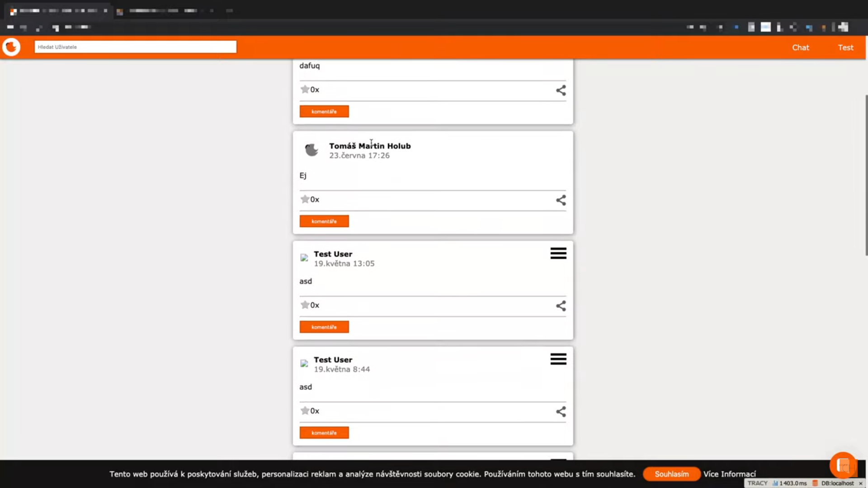Share the 13:05 Test User post
Screen dimensions: 868x488
tap(561, 306)
